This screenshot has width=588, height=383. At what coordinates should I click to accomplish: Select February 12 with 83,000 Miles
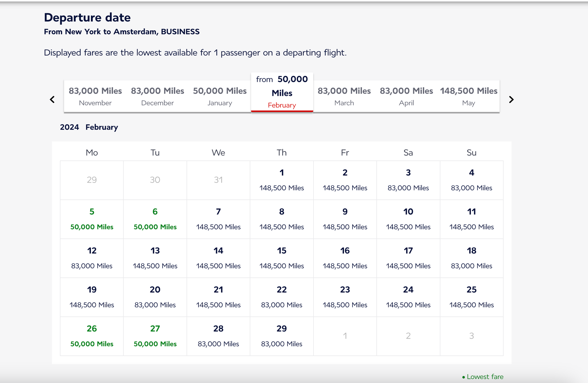92,258
